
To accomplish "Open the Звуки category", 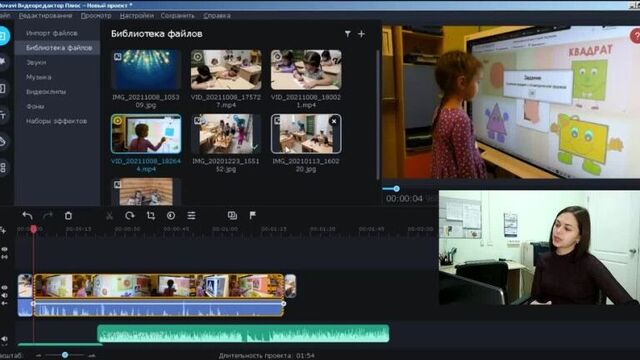I will (x=36, y=62).
